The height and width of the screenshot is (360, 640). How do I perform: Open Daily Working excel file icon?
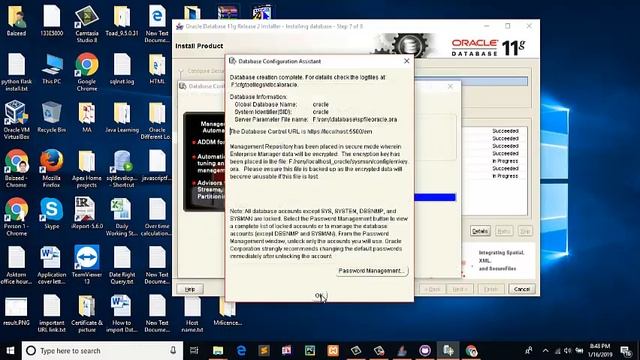[122, 217]
